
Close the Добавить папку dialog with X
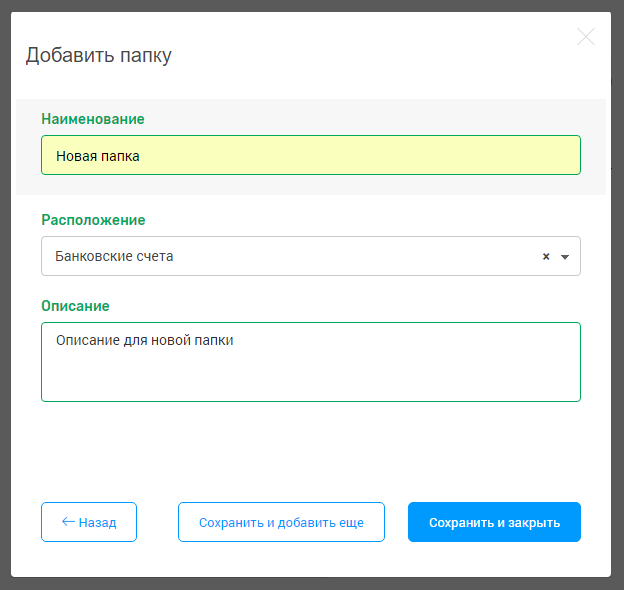pos(586,37)
